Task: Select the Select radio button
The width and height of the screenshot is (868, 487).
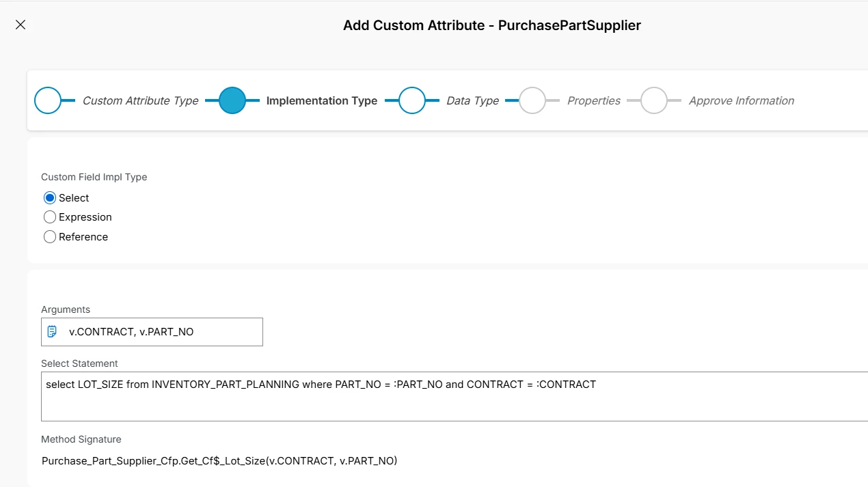Action: tap(49, 198)
